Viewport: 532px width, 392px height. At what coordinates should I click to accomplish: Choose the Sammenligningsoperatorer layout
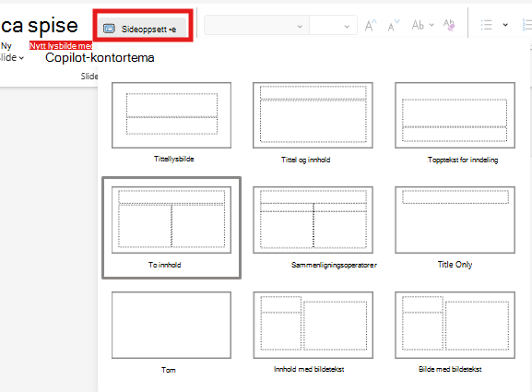pos(313,220)
